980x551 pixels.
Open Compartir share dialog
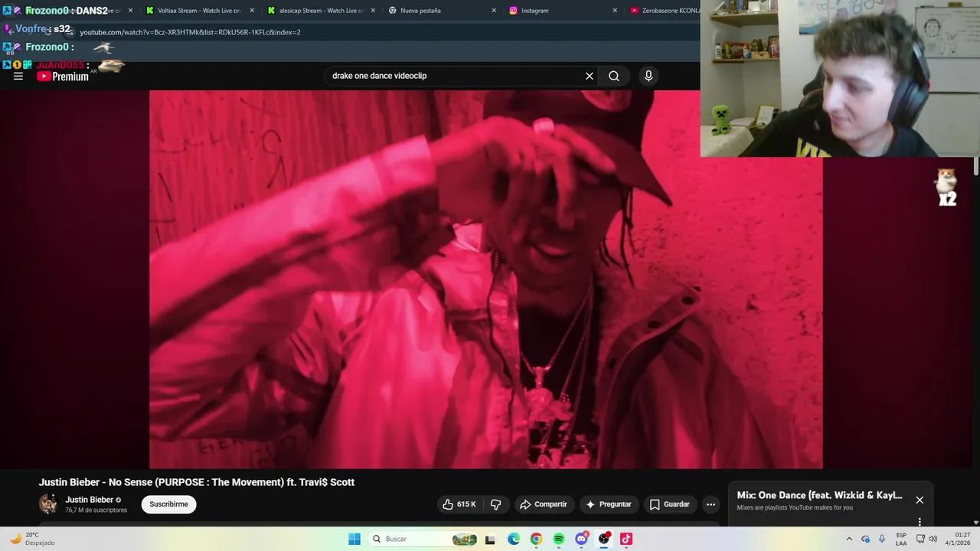[x=544, y=504]
